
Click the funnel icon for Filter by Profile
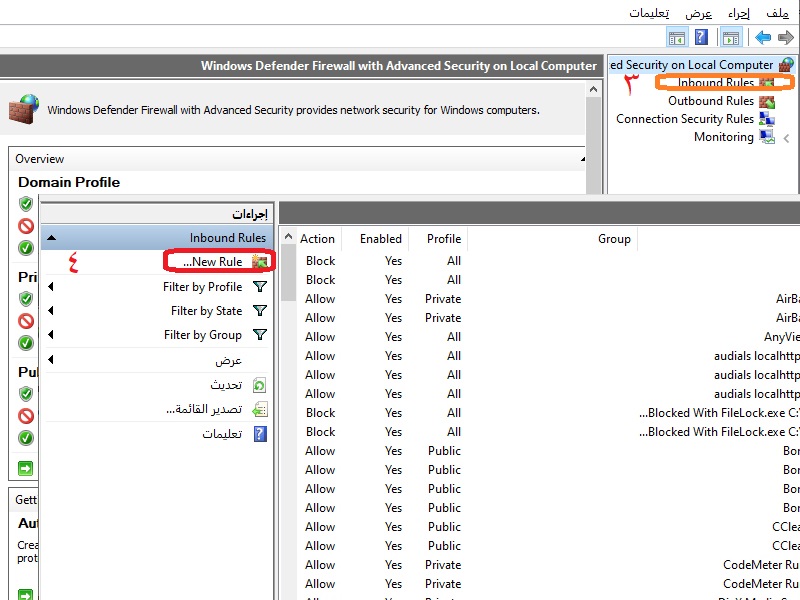tap(260, 287)
